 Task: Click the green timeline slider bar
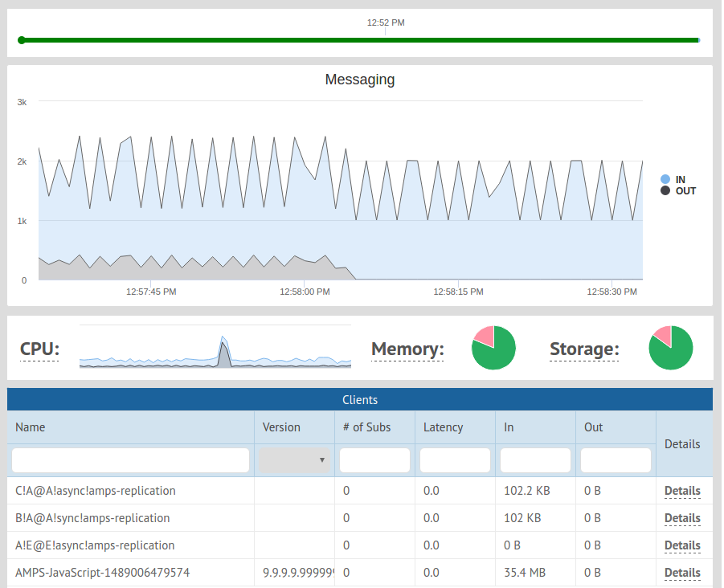point(359,39)
